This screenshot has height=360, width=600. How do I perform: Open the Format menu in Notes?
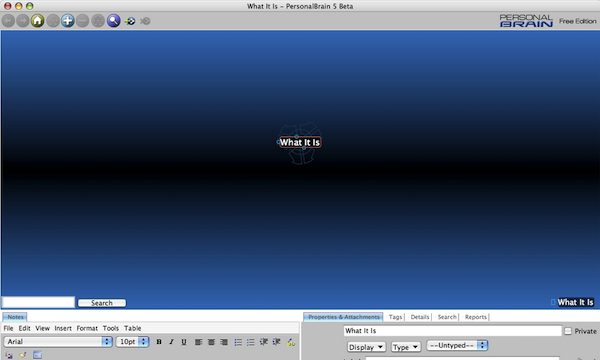pos(87,328)
